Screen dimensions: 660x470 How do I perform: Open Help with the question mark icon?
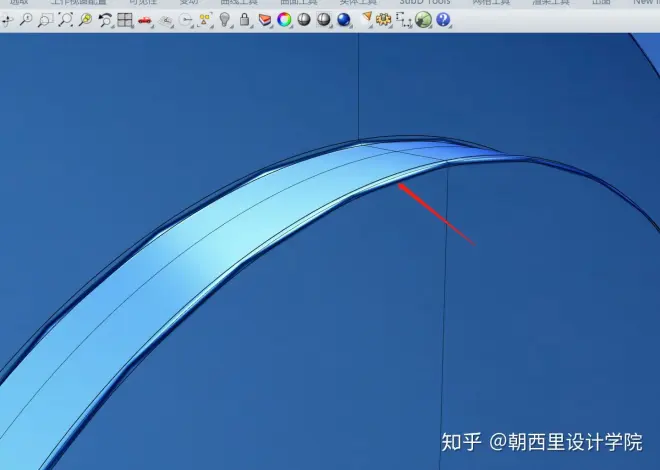(443, 19)
